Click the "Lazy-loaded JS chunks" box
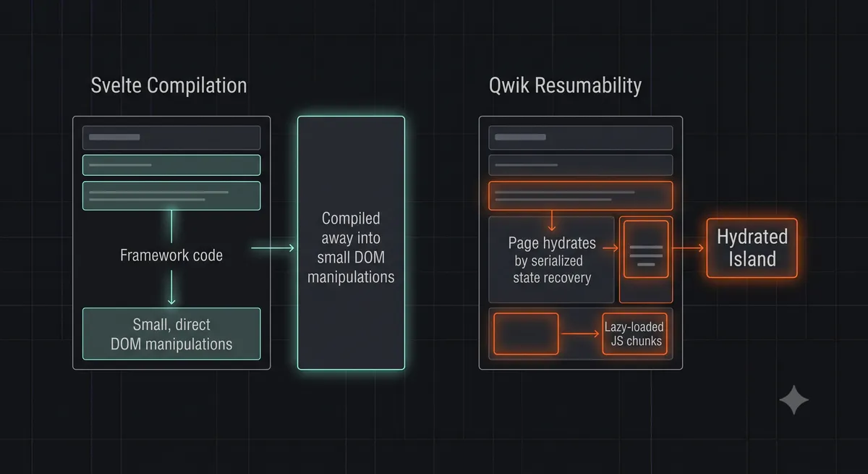 [634, 334]
